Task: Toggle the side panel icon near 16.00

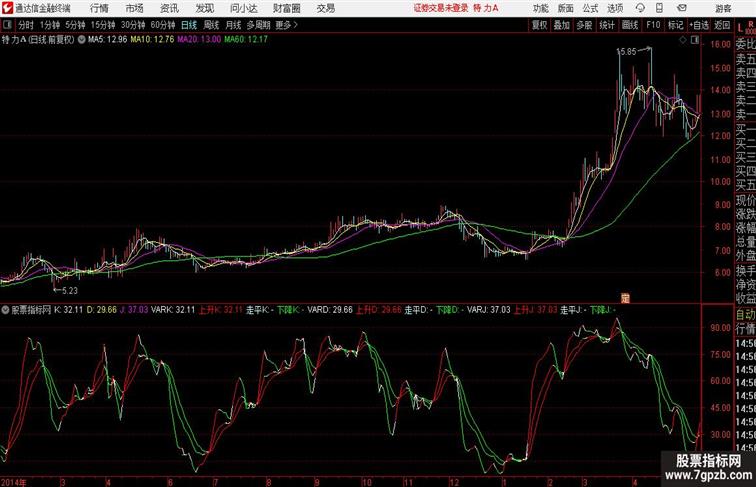Action: click(x=695, y=41)
